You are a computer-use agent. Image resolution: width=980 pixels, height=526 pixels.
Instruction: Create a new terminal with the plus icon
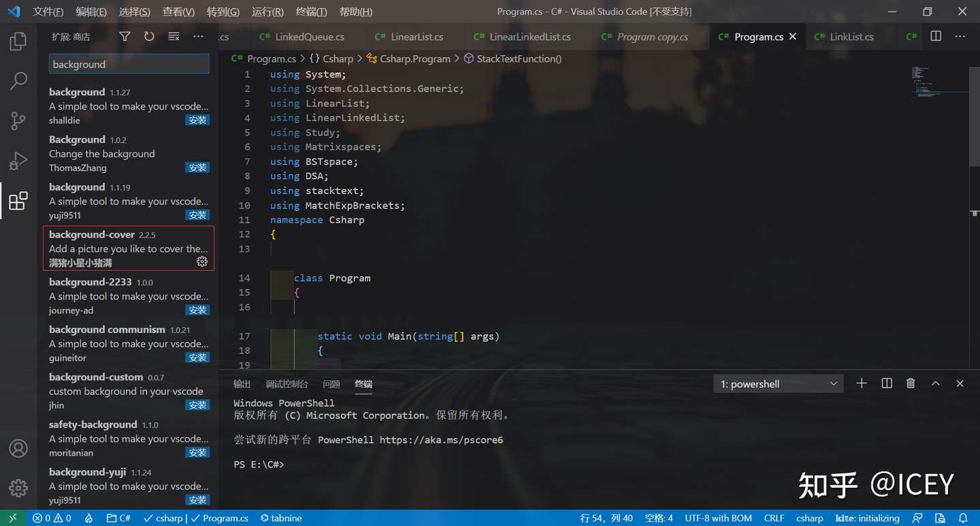click(x=862, y=384)
